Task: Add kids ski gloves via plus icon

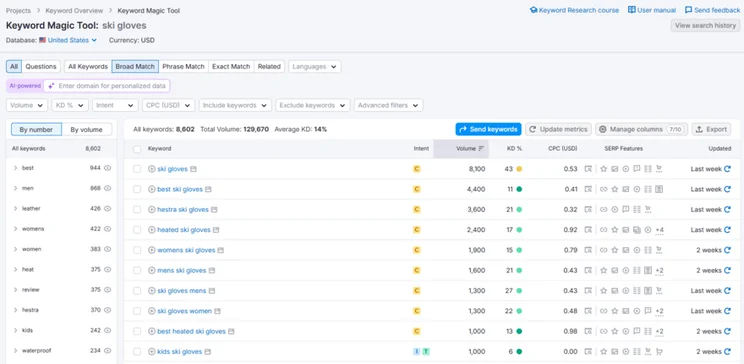Action: (152, 352)
